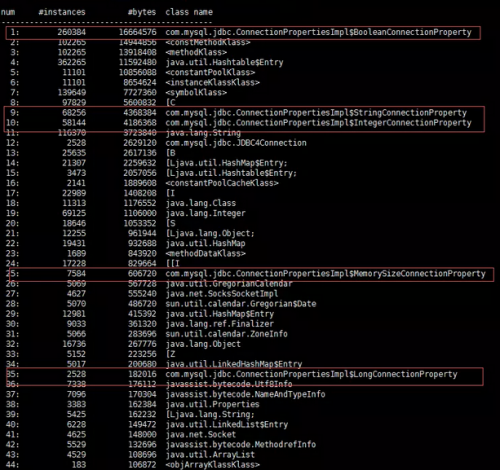
Task: Click the <objArrayKlassKlass> entry
Action: 212,465
